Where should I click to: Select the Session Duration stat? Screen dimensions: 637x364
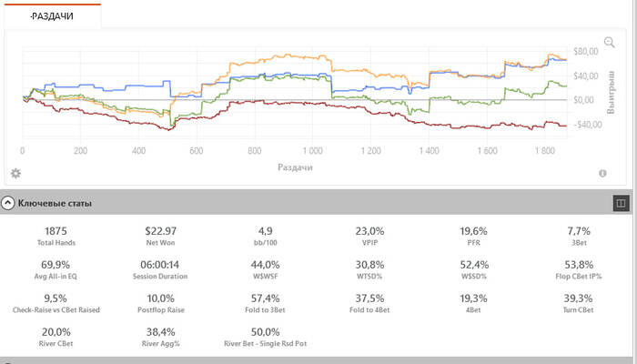pyautogui.click(x=166, y=269)
